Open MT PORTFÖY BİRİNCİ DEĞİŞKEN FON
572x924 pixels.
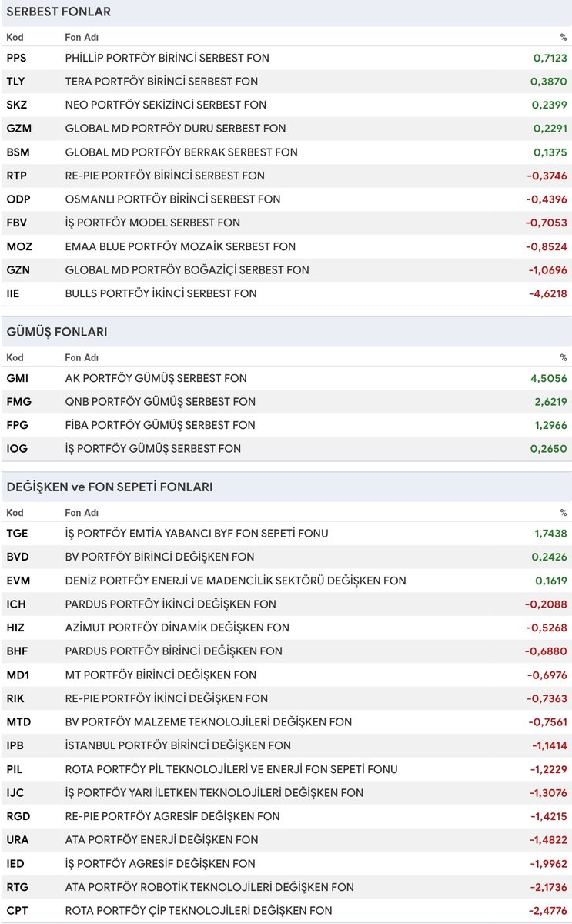click(x=160, y=675)
